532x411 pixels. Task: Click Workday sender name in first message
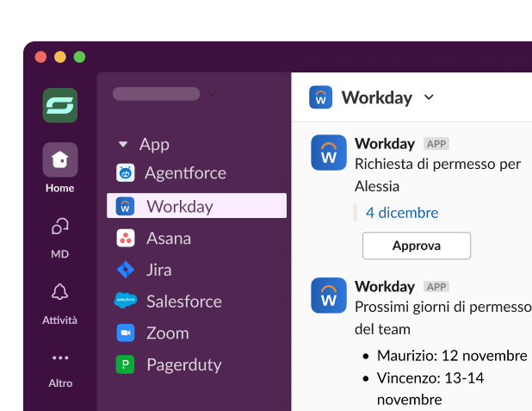(385, 144)
